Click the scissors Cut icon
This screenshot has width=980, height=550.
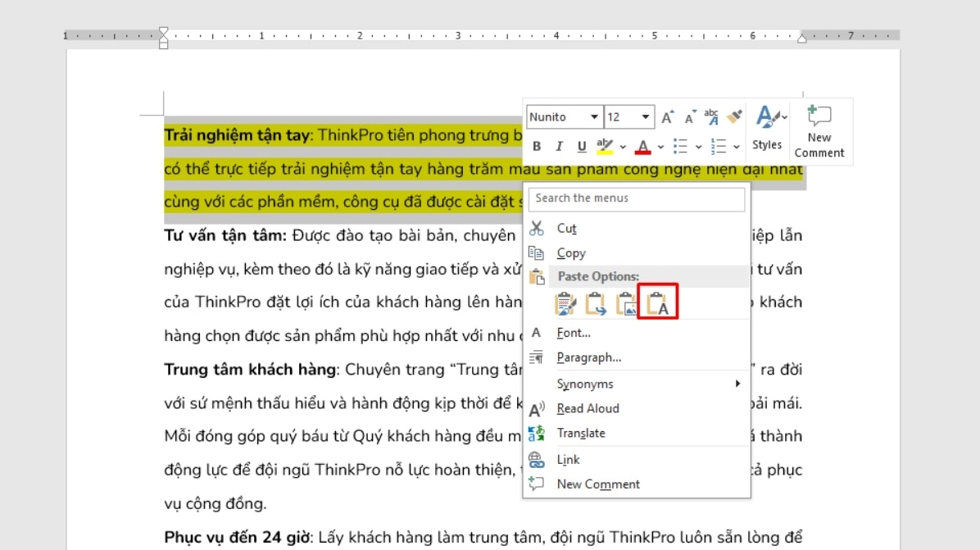click(x=536, y=228)
